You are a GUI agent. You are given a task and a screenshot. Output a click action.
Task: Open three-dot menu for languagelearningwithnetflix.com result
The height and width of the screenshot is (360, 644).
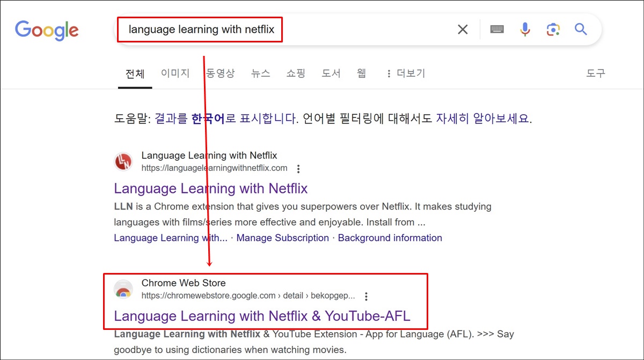pyautogui.click(x=299, y=169)
